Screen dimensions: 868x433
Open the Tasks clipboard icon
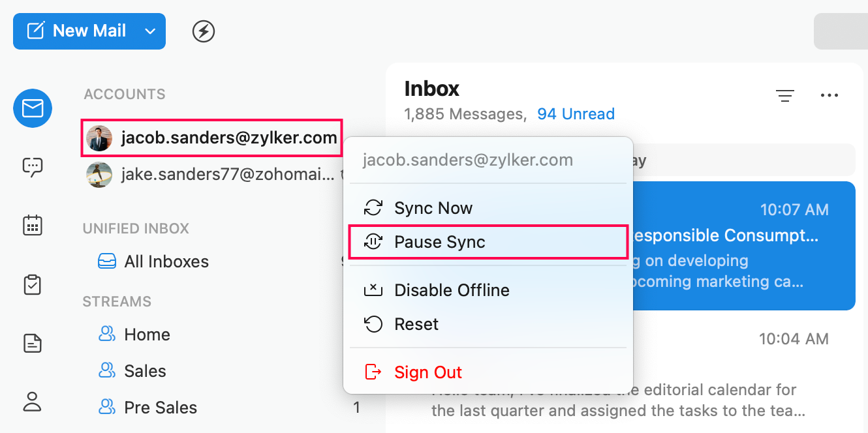point(33,284)
